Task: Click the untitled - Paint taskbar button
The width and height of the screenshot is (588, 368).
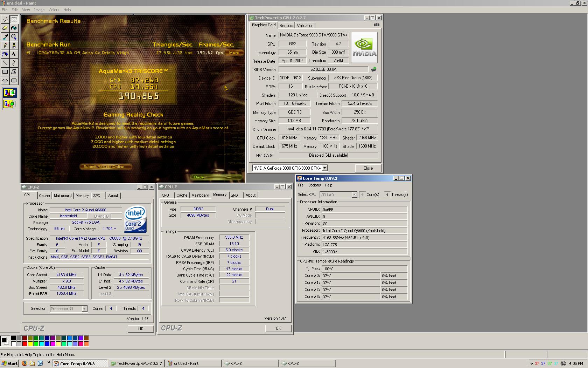Action: point(194,363)
